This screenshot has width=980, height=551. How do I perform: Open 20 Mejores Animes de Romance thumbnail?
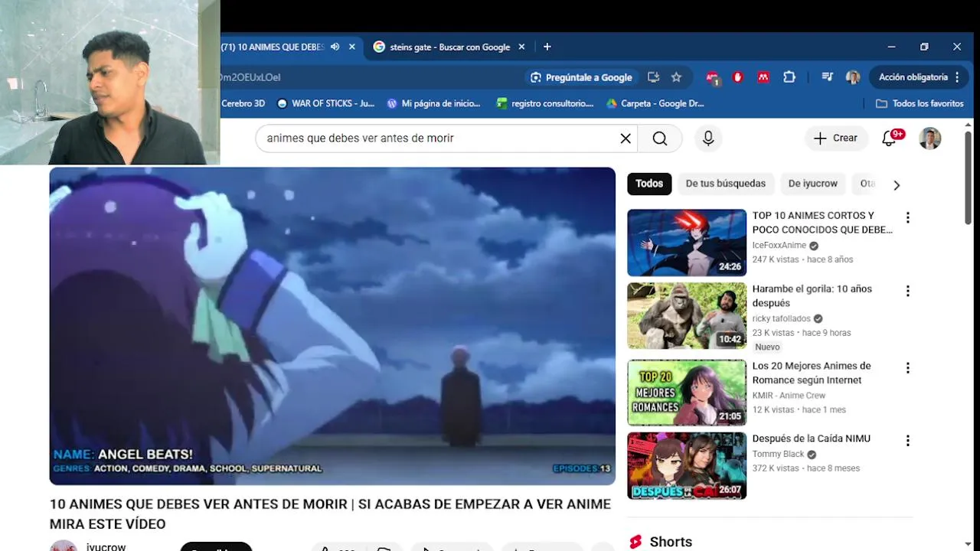pyautogui.click(x=687, y=392)
